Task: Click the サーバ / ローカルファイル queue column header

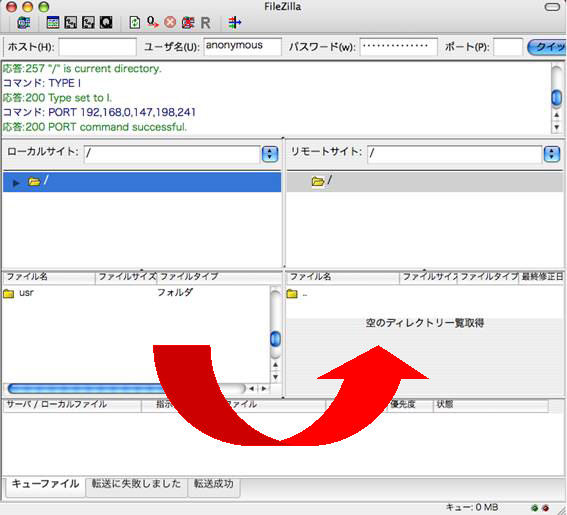Action: click(72, 405)
